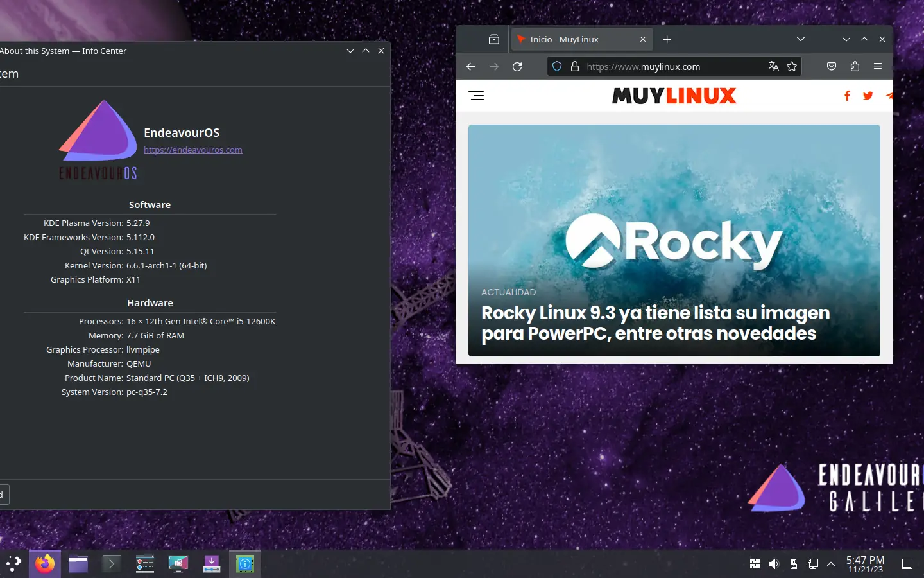
Task: Click the Memory 7.7 GiB of RAM value
Action: point(155,335)
